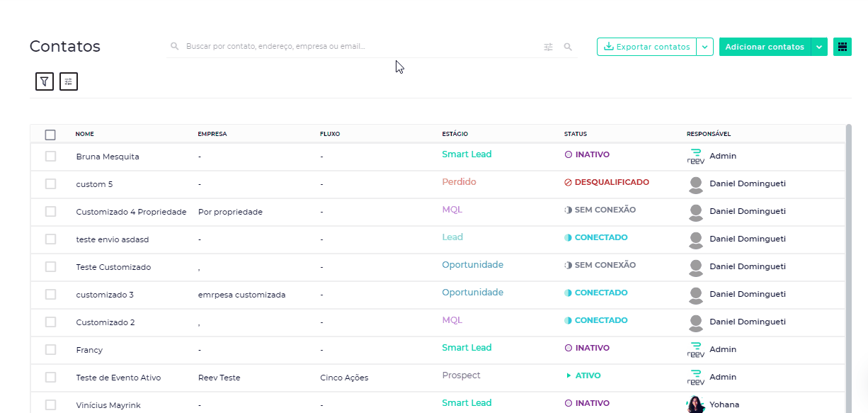Click the magnifier icon right of search
Viewport: 868px width, 413px height.
[x=568, y=47]
